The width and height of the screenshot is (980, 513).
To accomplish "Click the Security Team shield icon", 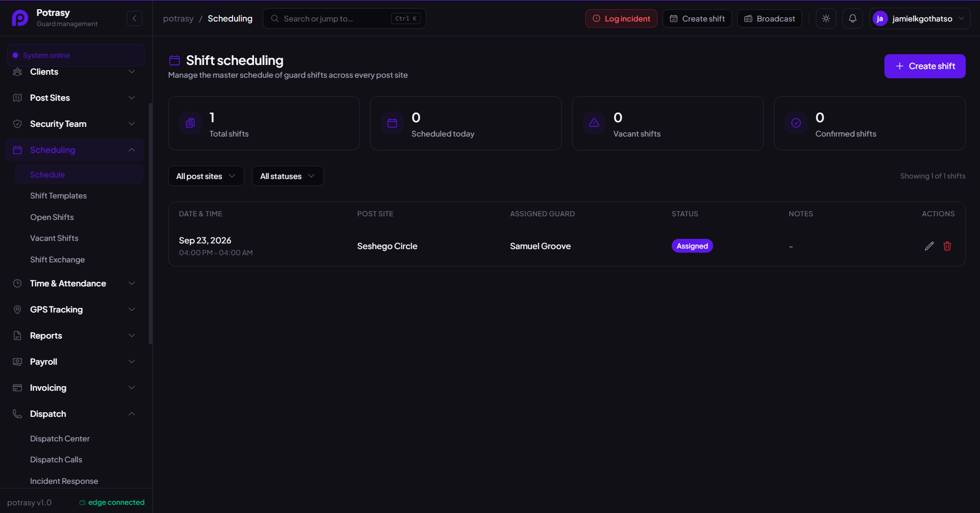I will point(17,124).
